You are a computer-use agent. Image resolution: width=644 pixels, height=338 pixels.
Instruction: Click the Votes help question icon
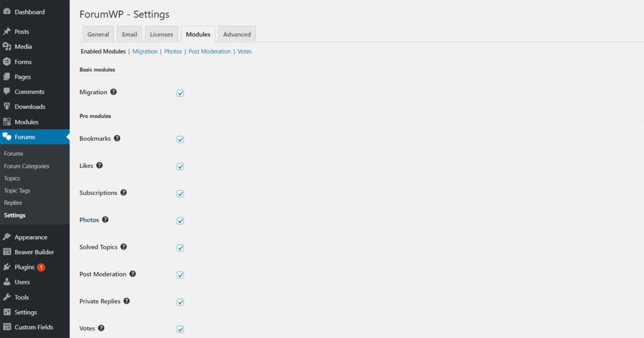[x=101, y=328]
